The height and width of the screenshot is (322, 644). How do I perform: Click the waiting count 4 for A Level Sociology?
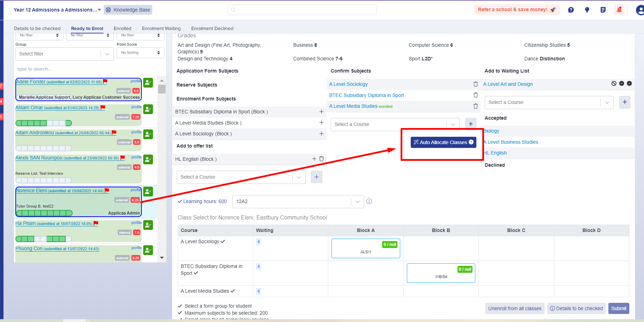(258, 242)
